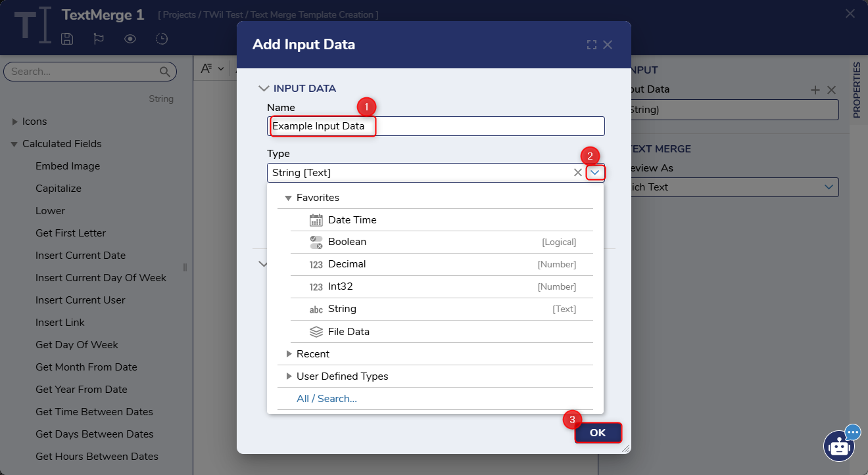Collapse the Favorites group
Viewport: 868px width, 475px height.
point(288,198)
